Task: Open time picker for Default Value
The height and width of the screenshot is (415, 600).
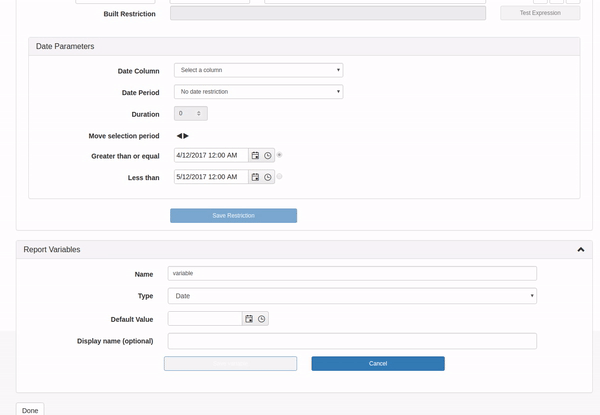Action: click(x=262, y=319)
